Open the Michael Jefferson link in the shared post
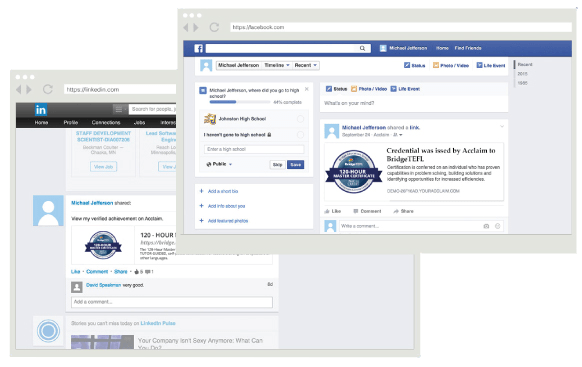Viewport: 582px width, 367px height. 364,127
